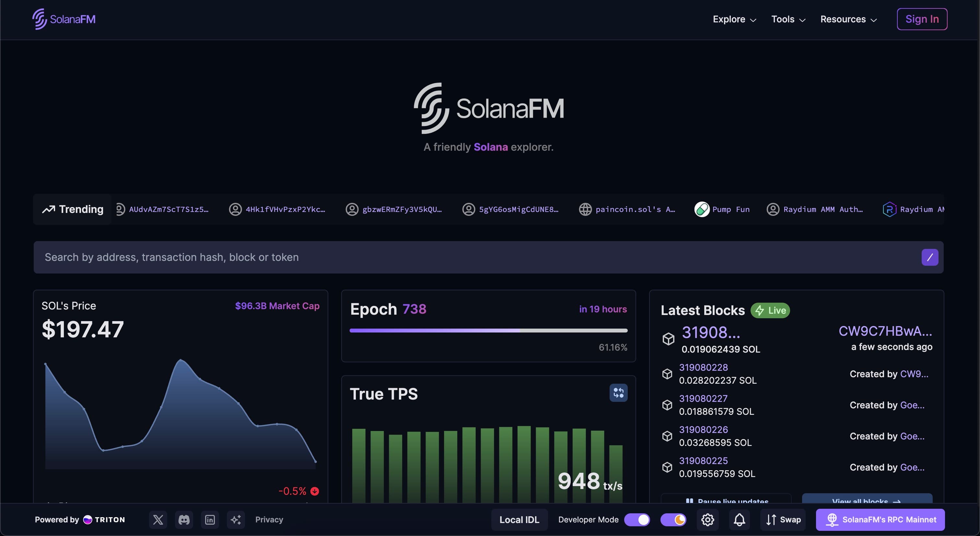Click the red price-down indicator icon

pos(315,491)
